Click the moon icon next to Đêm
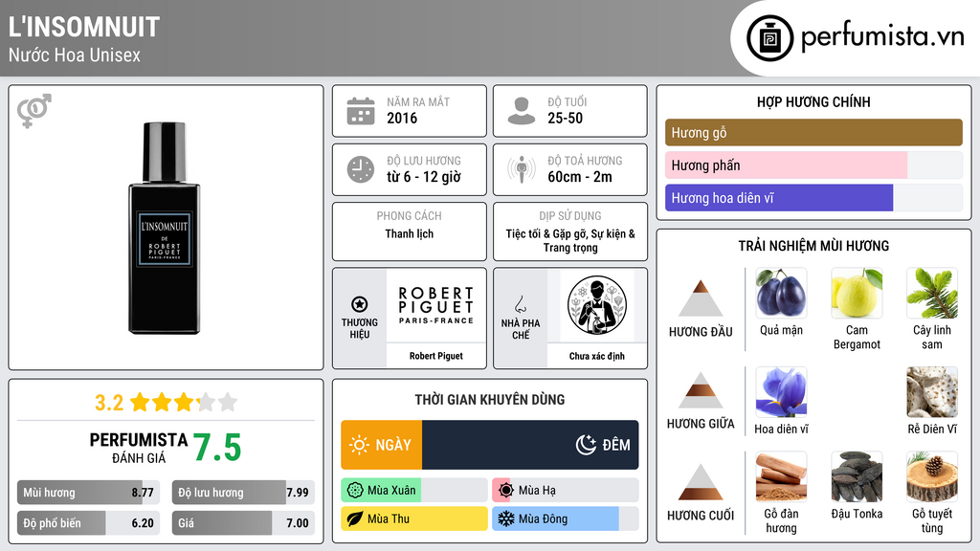This screenshot has width=980, height=551. 586,445
